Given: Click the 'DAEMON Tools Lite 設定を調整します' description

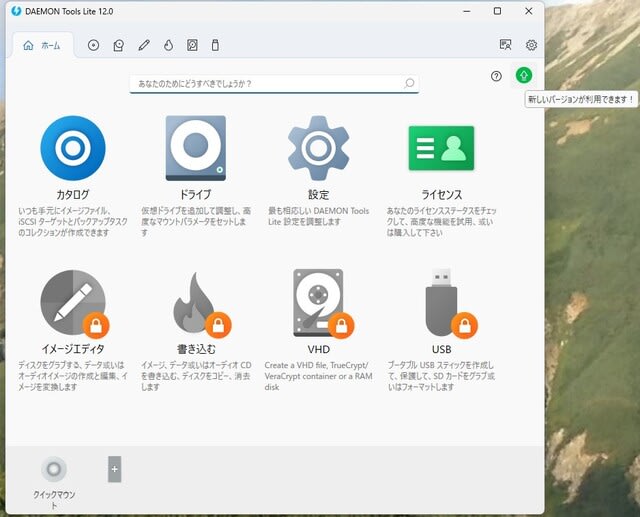Looking at the screenshot, I should coord(318,216).
